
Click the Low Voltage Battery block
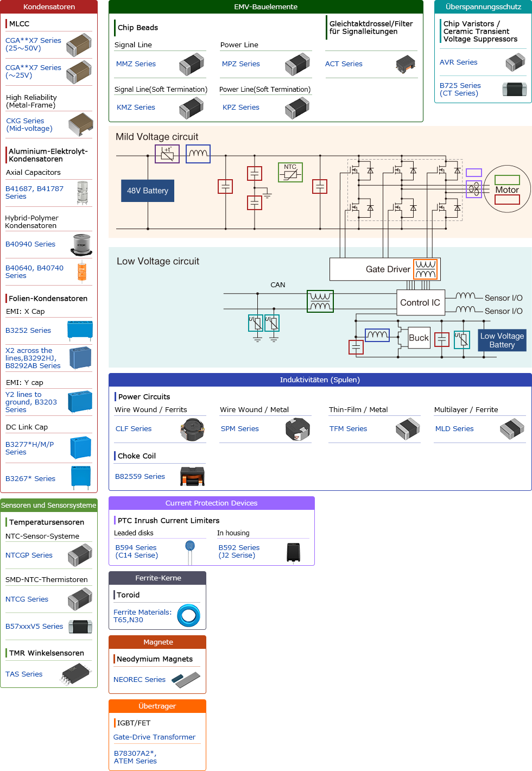pos(502,340)
